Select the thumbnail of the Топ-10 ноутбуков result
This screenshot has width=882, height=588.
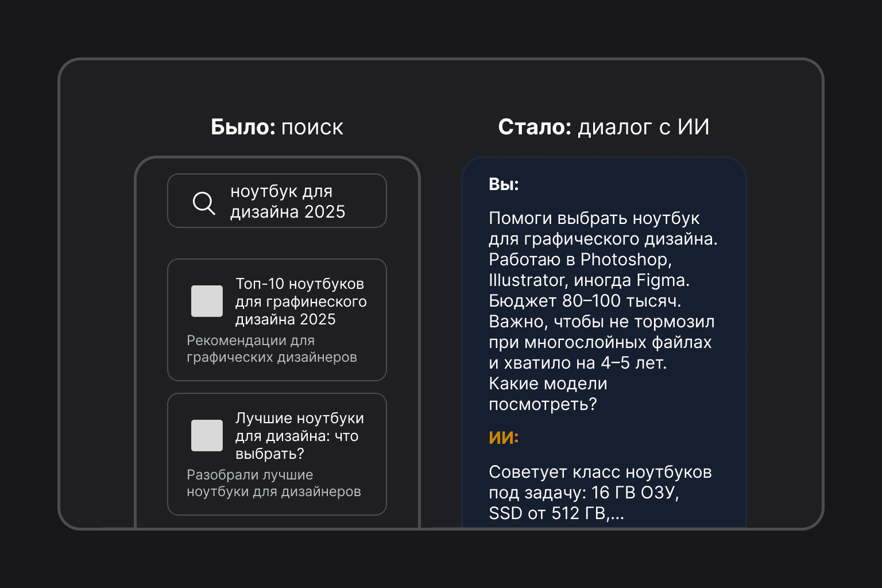(207, 301)
